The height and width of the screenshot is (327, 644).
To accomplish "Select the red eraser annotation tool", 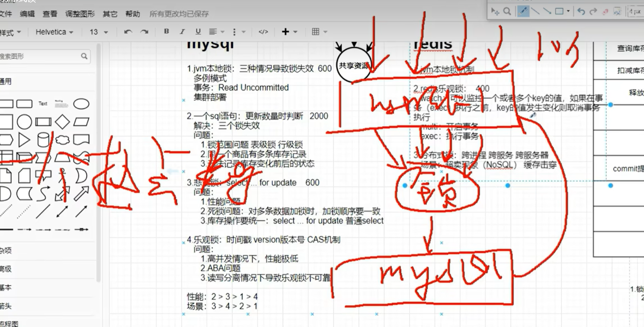I will click(x=606, y=11).
